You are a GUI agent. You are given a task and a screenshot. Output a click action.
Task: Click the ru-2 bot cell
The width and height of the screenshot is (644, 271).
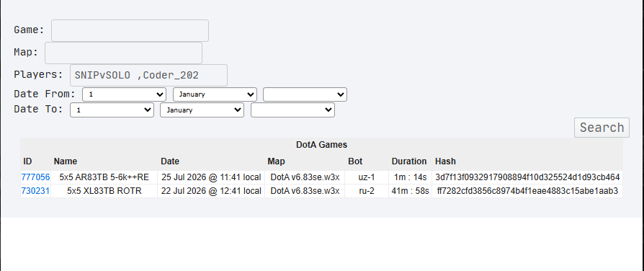click(x=367, y=191)
